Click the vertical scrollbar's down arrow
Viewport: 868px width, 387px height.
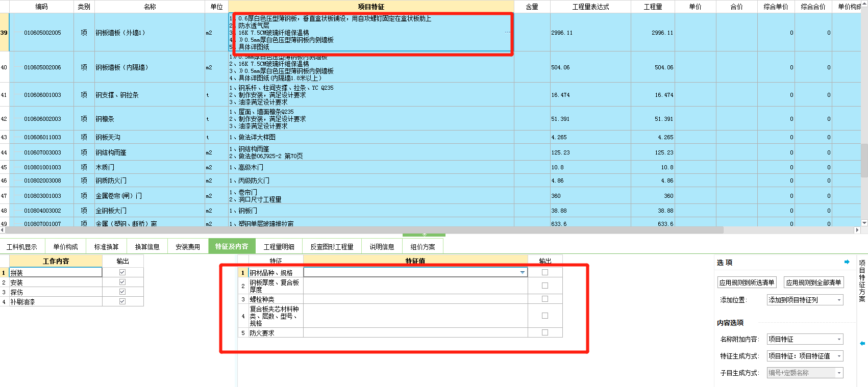pos(864,223)
